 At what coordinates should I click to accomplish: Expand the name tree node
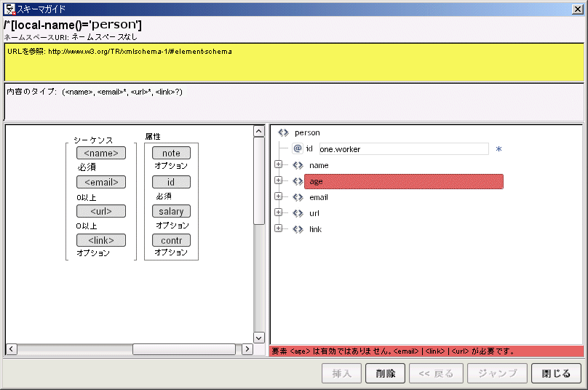(278, 164)
